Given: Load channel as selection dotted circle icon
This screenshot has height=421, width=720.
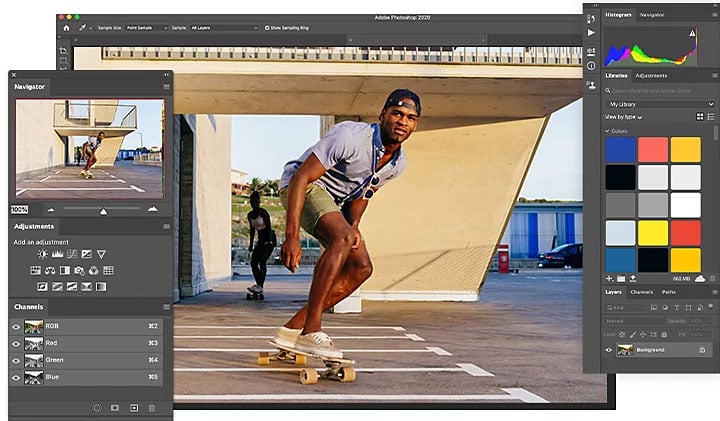Looking at the screenshot, I should pyautogui.click(x=97, y=408).
